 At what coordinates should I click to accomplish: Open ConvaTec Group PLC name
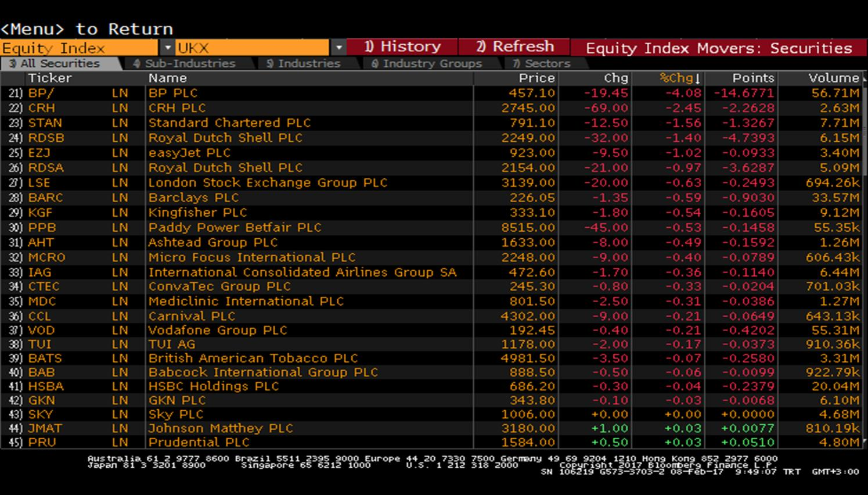click(x=219, y=286)
